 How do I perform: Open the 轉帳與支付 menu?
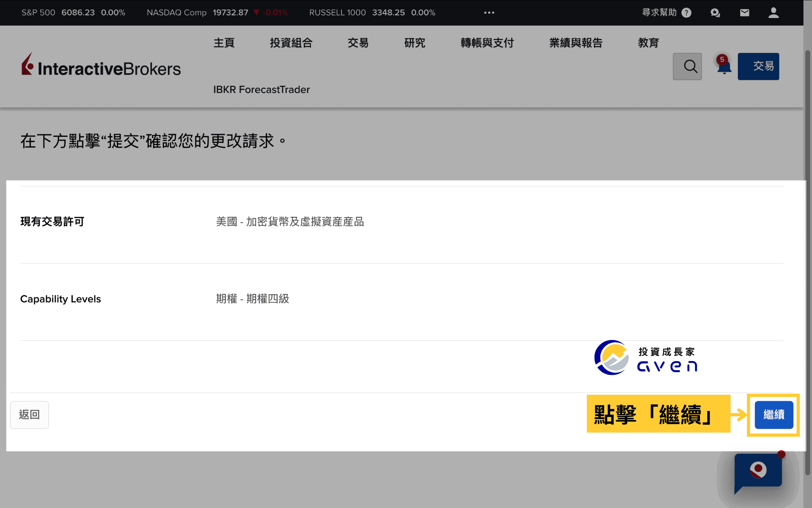pyautogui.click(x=487, y=43)
